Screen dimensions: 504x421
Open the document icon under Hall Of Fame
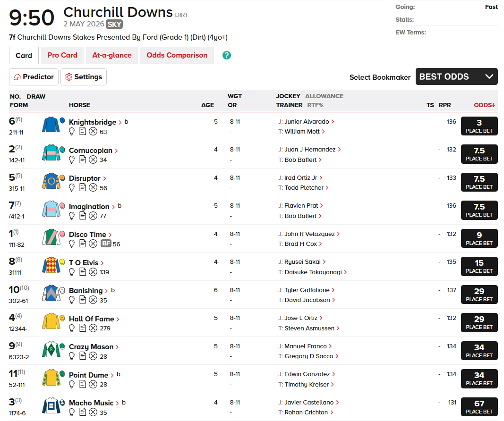pyautogui.click(x=83, y=328)
